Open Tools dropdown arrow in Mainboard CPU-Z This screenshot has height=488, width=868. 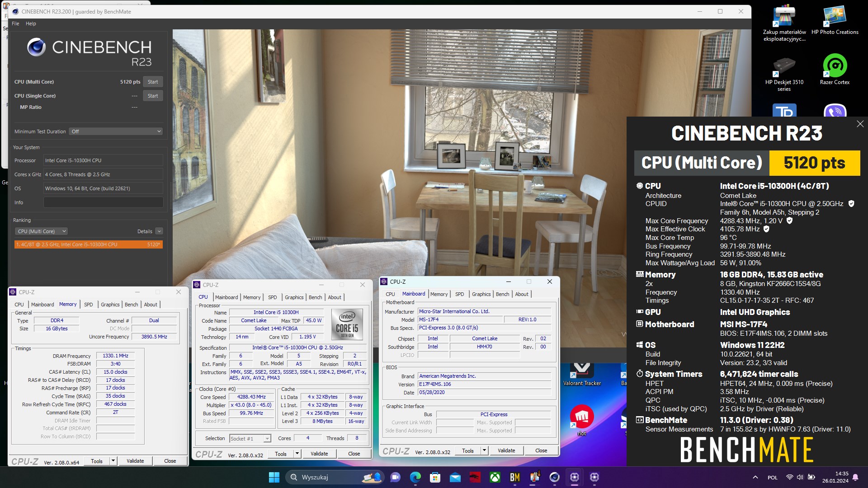coord(484,450)
